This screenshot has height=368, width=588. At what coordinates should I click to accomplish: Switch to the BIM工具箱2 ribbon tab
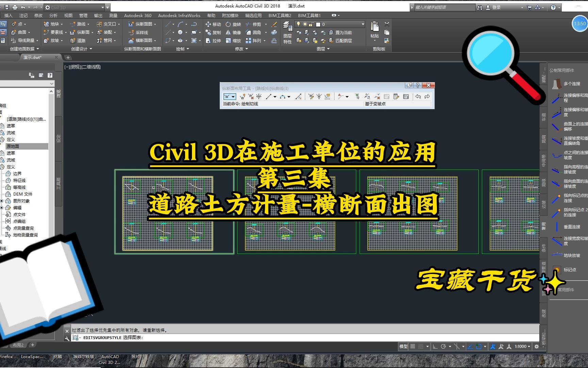pos(279,15)
